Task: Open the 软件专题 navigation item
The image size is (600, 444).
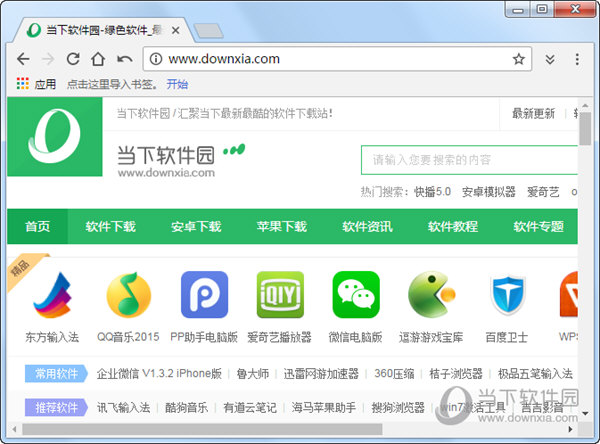Action: [x=538, y=227]
